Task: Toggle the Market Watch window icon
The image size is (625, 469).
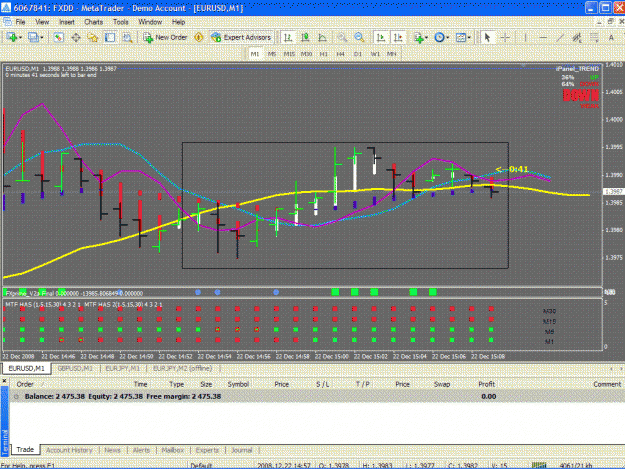Action: click(59, 37)
